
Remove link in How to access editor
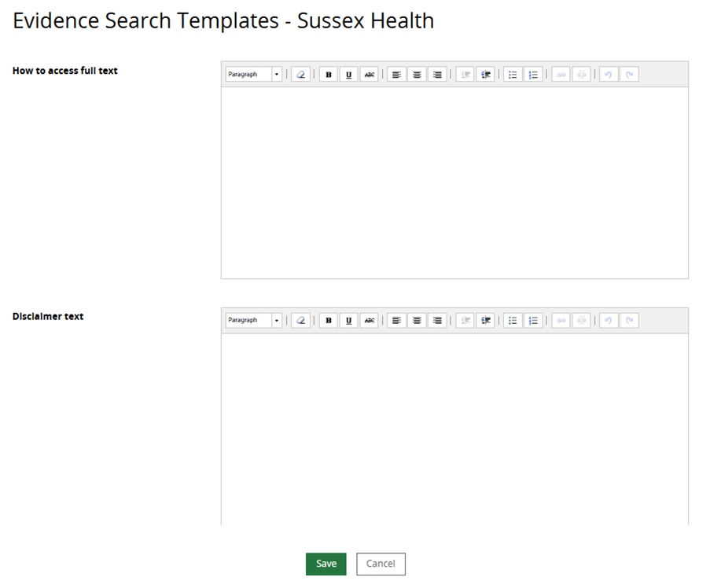581,74
